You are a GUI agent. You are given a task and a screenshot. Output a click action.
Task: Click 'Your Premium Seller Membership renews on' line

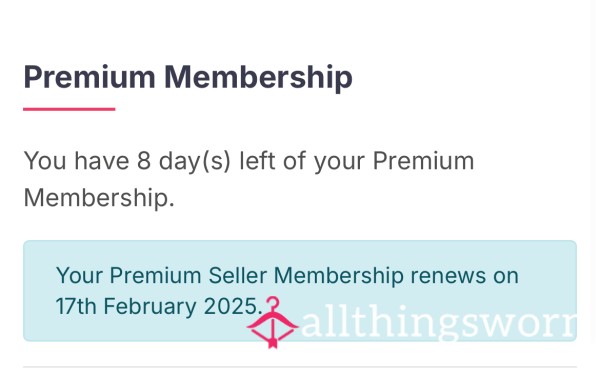(x=287, y=276)
